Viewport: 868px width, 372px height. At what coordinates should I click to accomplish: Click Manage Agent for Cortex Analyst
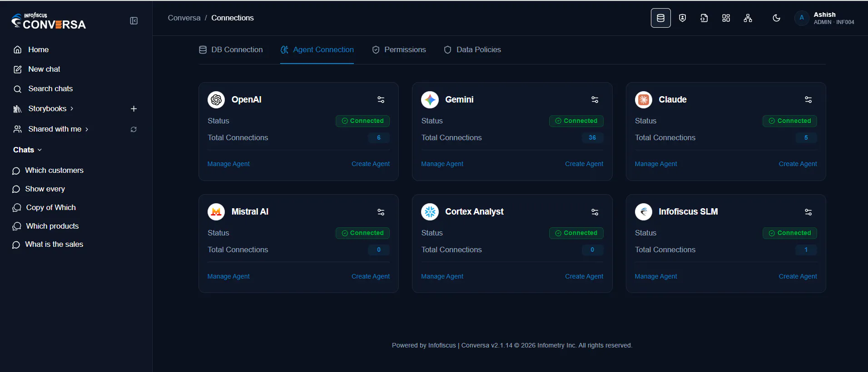click(x=442, y=277)
